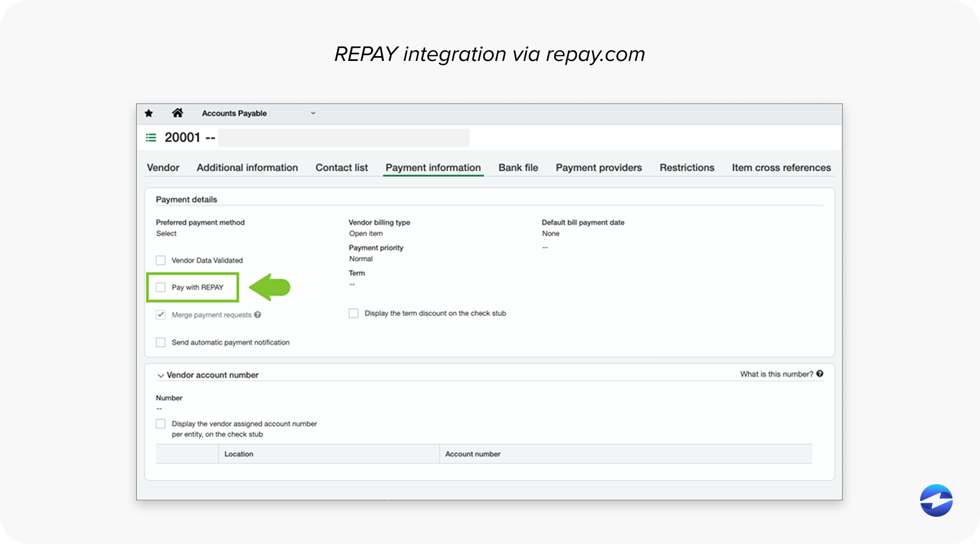Check Display the term discount on the check stub
980x544 pixels.
click(x=353, y=313)
